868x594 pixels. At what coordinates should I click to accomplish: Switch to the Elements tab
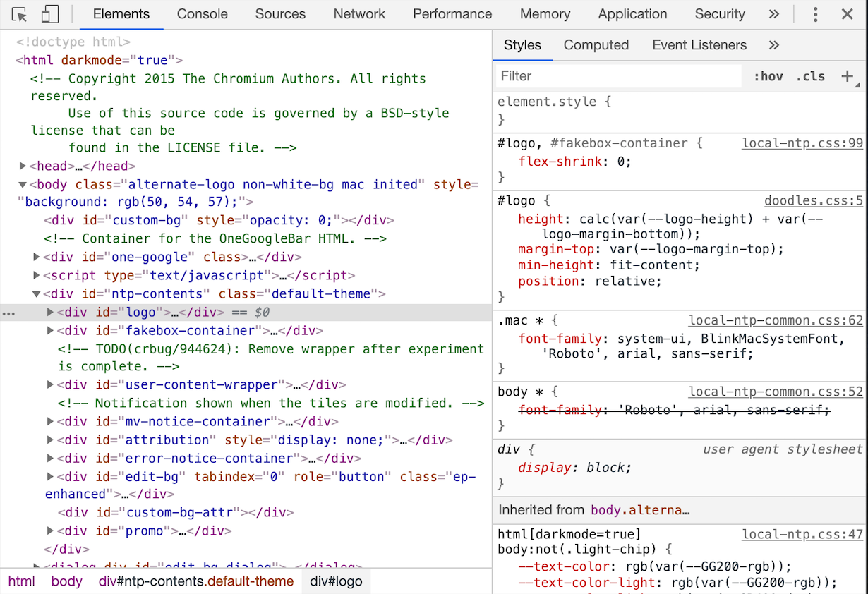121,14
